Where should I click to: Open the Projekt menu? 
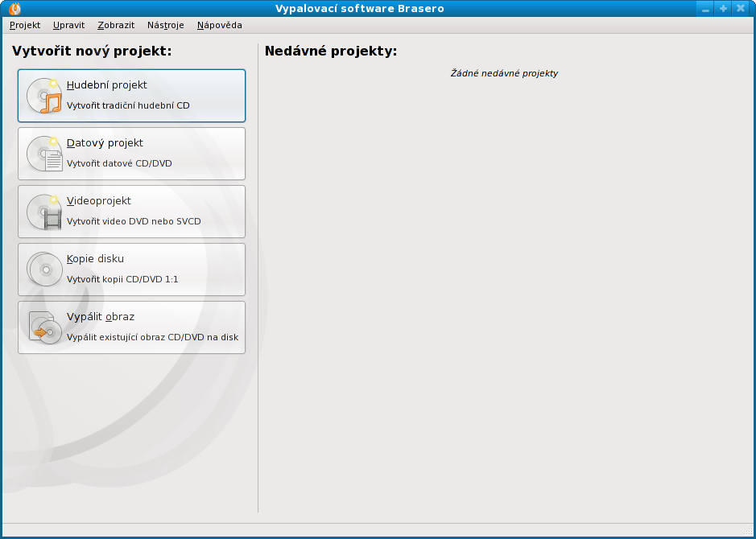point(25,25)
